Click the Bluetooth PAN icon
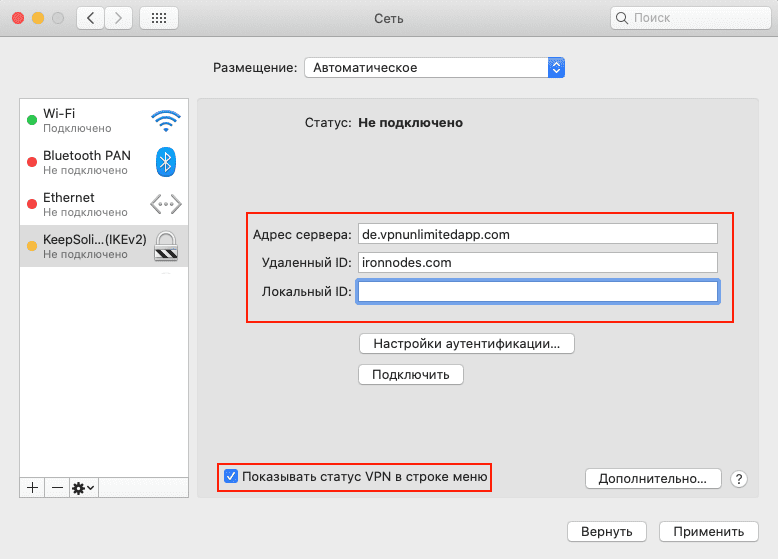This screenshot has width=778, height=559. point(165,162)
